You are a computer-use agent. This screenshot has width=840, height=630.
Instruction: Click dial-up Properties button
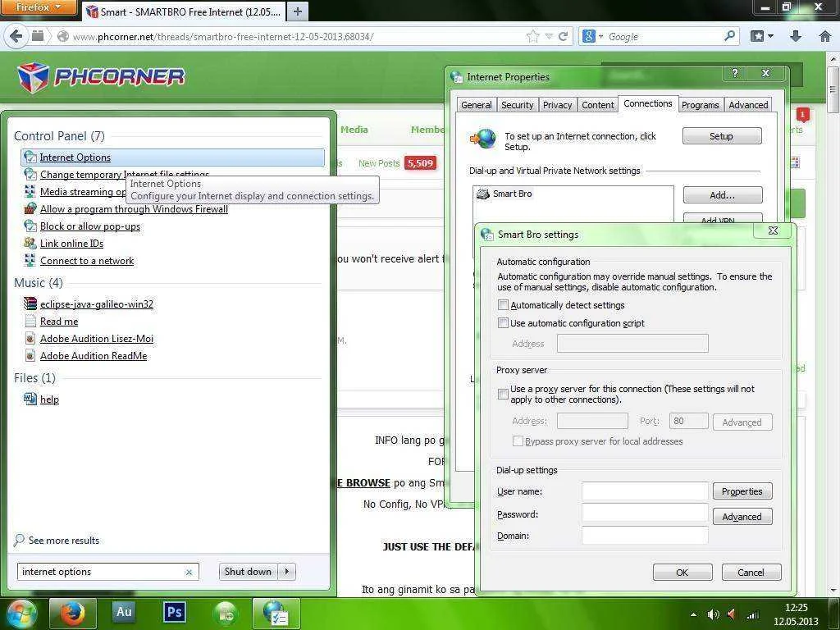(742, 491)
